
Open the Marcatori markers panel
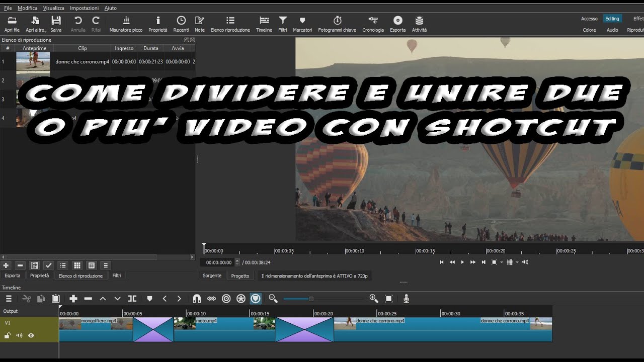click(302, 24)
